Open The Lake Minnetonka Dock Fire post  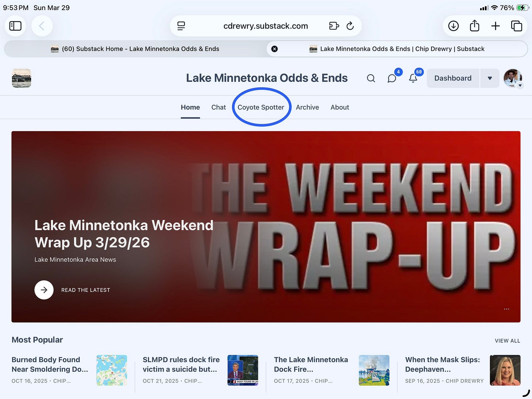311,364
